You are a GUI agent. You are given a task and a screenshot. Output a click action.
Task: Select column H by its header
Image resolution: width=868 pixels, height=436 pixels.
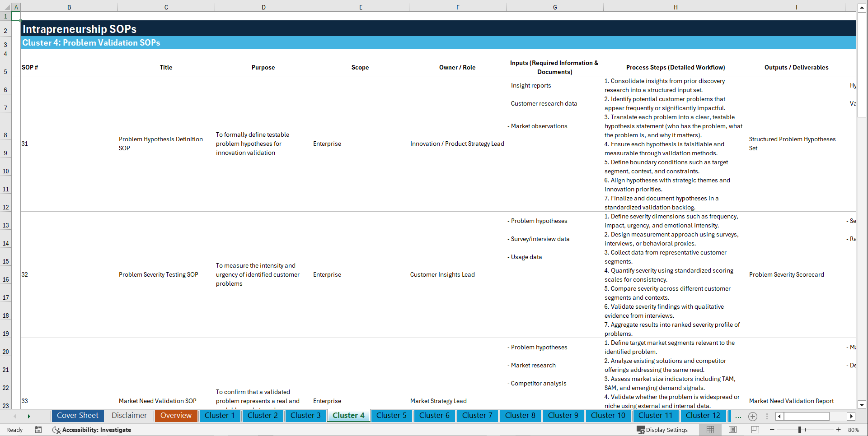675,7
